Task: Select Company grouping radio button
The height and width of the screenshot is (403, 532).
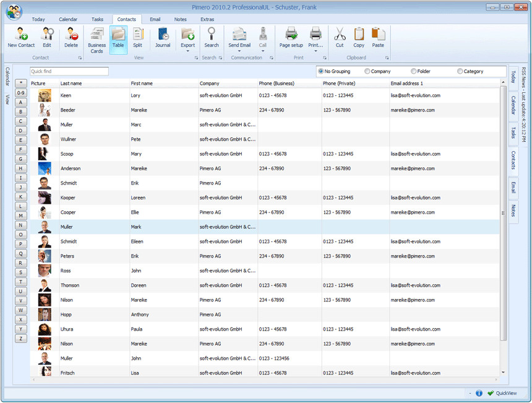Action: [367, 71]
